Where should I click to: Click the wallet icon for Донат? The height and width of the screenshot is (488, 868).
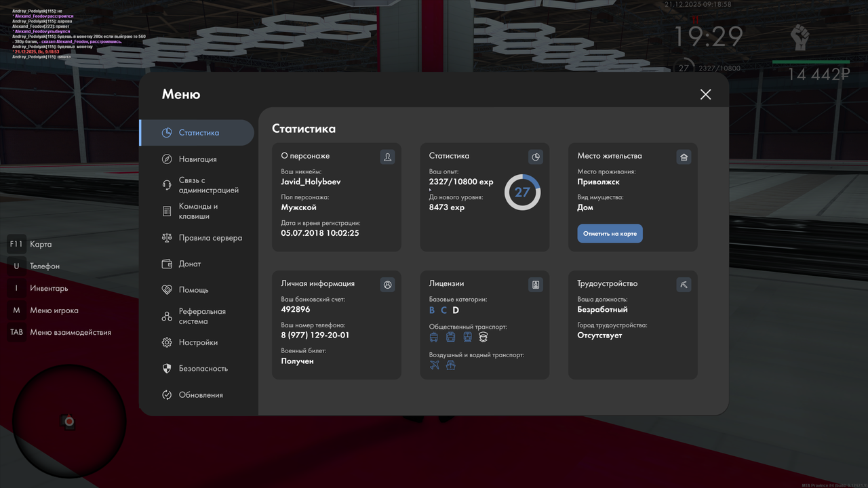pyautogui.click(x=167, y=264)
